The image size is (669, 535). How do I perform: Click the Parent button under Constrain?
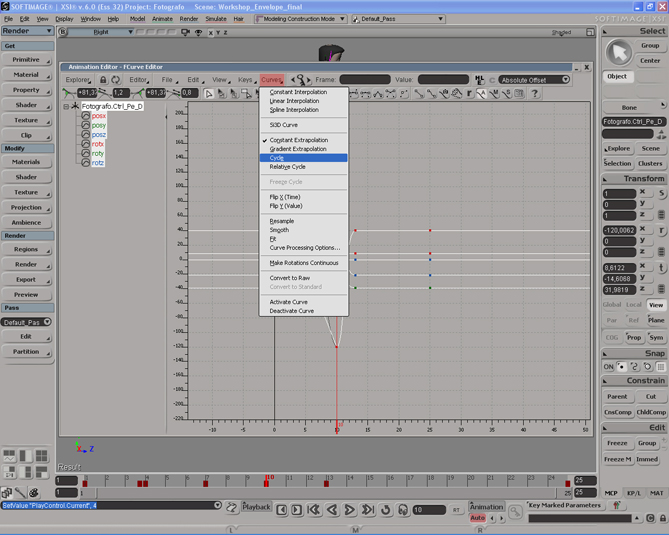(x=617, y=397)
